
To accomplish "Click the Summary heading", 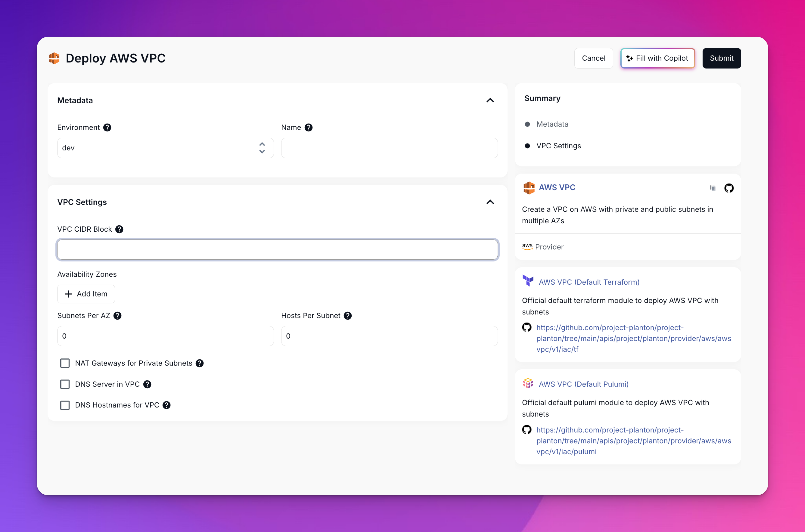I will (x=542, y=98).
